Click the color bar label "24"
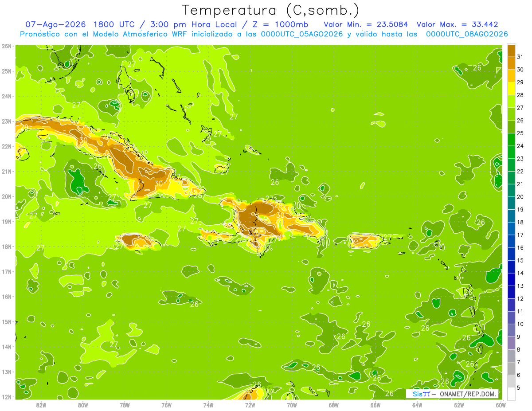Image resolution: width=532 pixels, height=411 pixels. [x=520, y=146]
